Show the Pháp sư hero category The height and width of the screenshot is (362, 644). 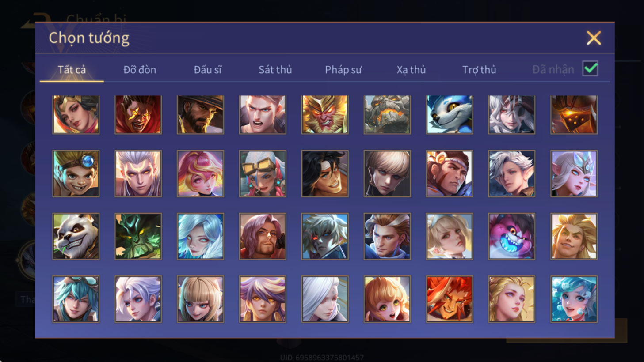[343, 70]
